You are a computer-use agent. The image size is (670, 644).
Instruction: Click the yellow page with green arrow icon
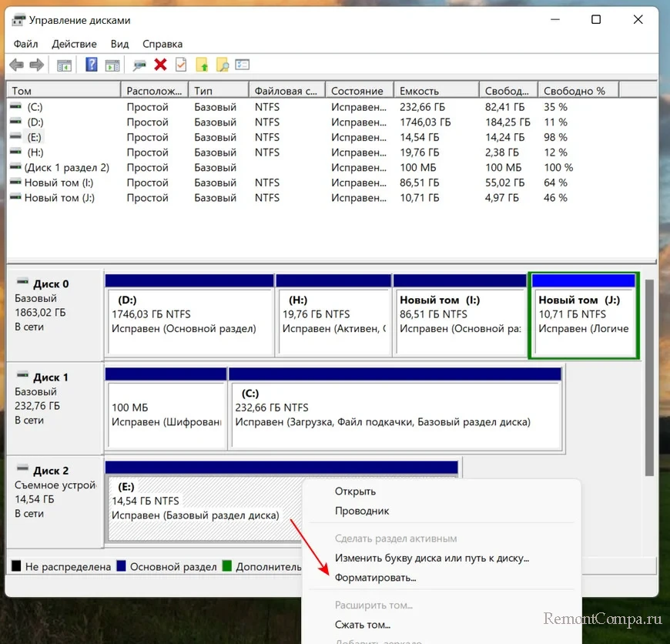tap(202, 65)
